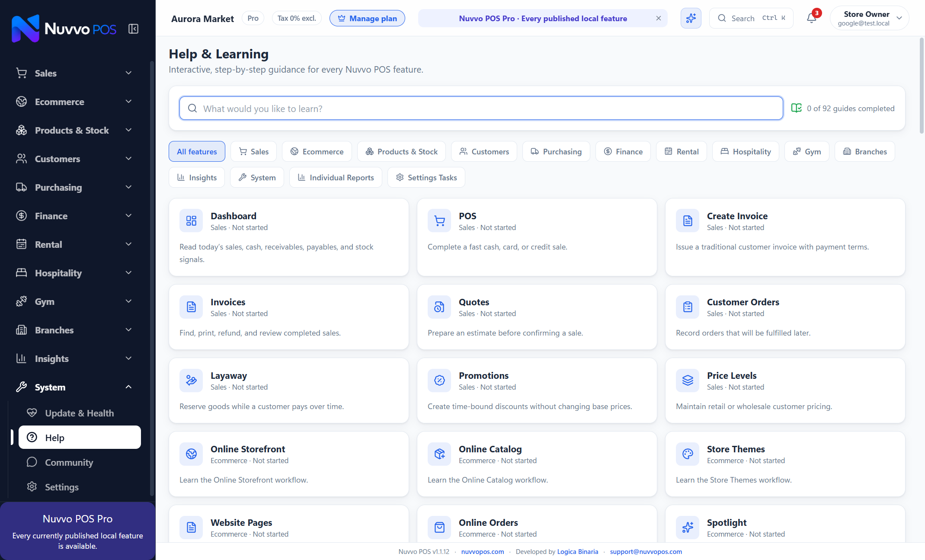Expand the Sales sidebar section chevron
The height and width of the screenshot is (560, 925).
coord(128,73)
